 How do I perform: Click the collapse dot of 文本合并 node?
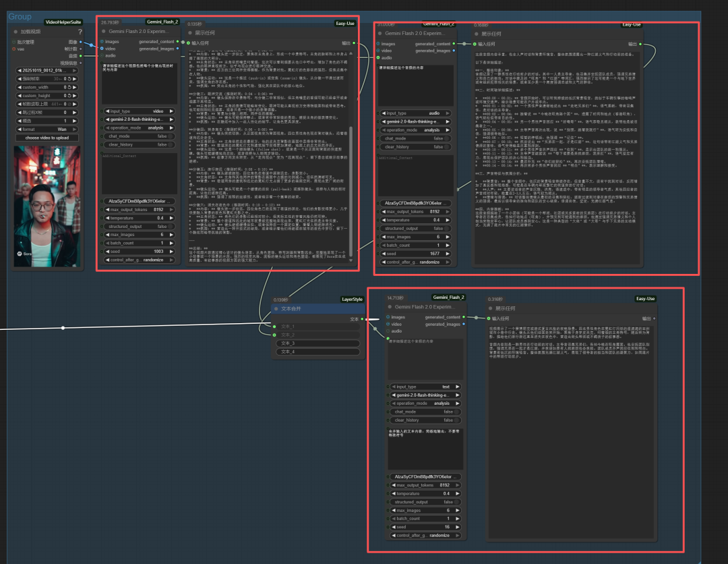tap(276, 308)
